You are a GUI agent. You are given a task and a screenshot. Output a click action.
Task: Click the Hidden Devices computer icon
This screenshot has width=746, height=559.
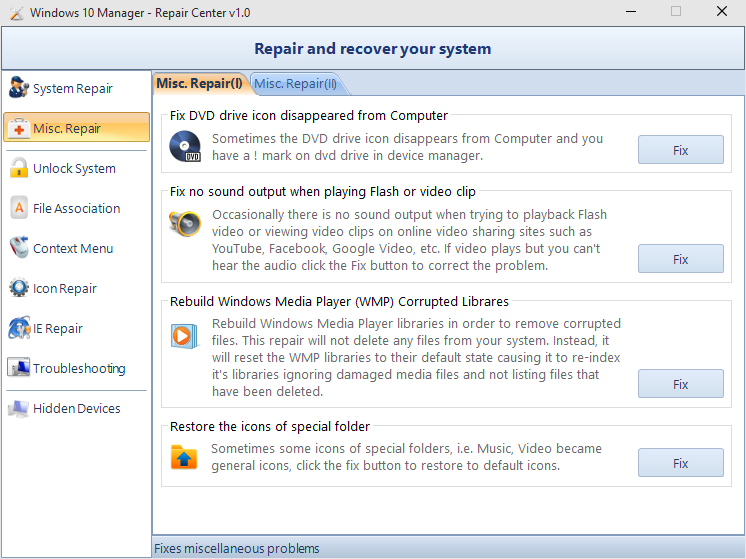(x=19, y=408)
